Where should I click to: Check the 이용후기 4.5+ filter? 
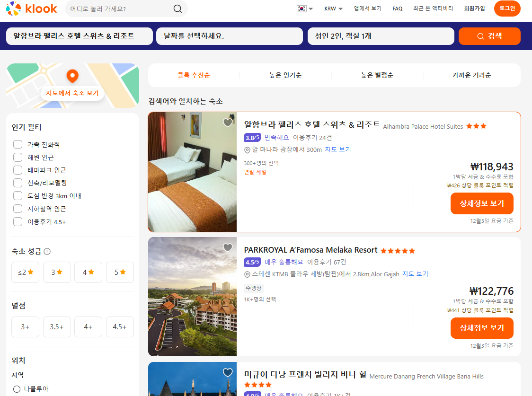pyautogui.click(x=18, y=222)
